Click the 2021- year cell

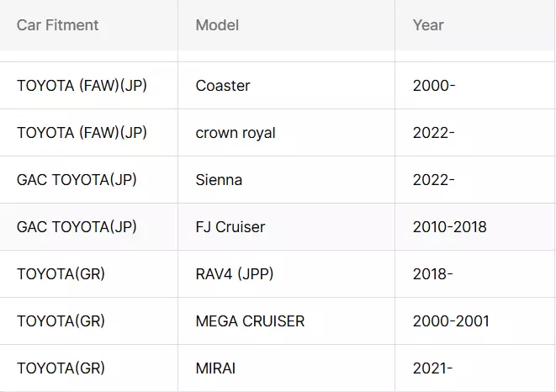coord(432,368)
